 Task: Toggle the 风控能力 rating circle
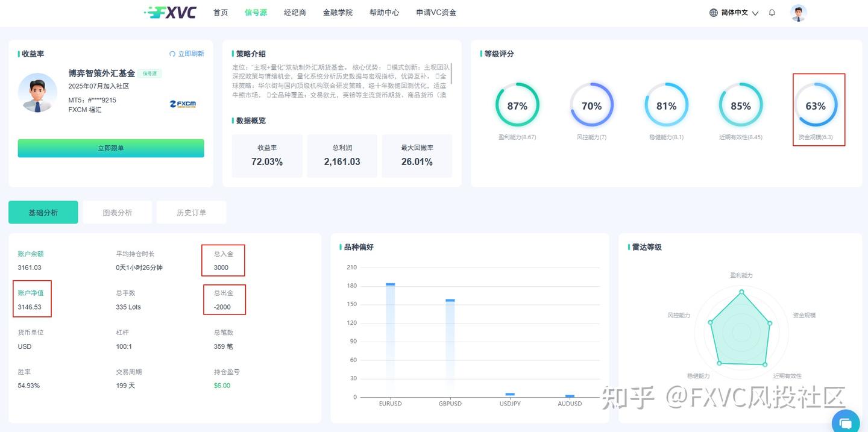pyautogui.click(x=592, y=106)
